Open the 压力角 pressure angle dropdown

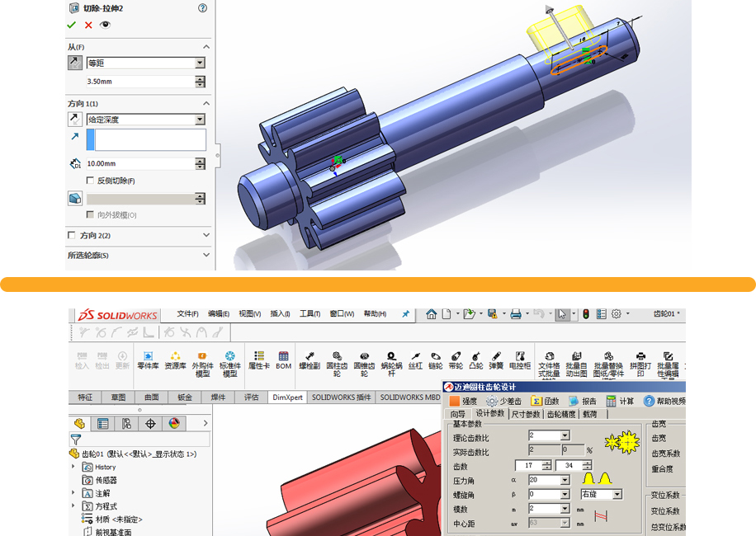(565, 480)
